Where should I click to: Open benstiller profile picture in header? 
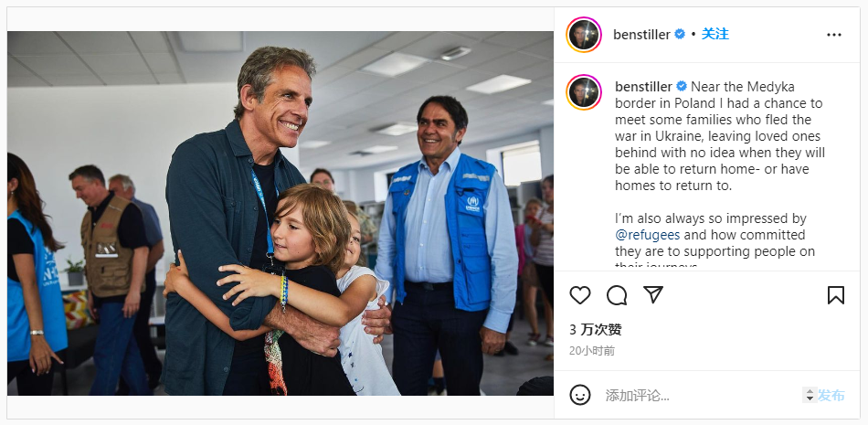[x=584, y=35]
